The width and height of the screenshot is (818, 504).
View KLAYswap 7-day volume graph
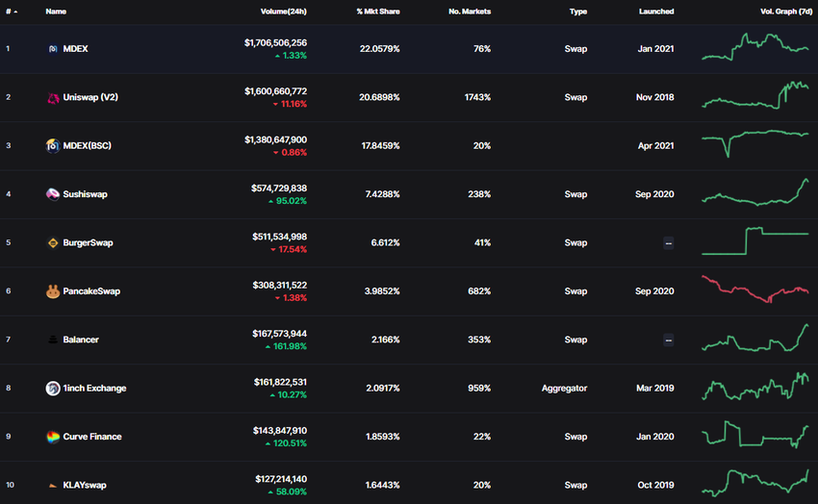click(x=755, y=483)
